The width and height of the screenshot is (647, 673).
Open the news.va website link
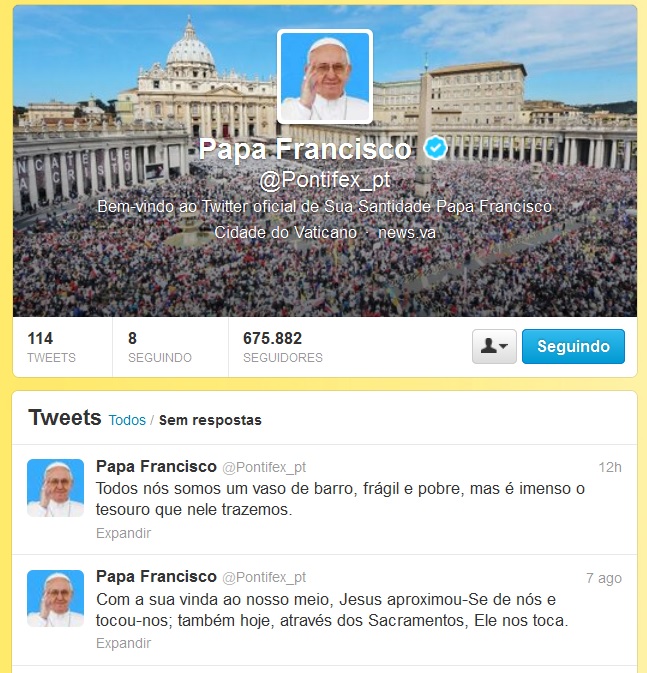click(407, 233)
